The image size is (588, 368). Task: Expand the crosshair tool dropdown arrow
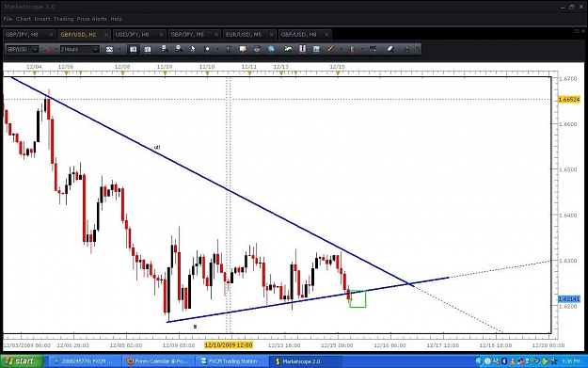tap(217, 49)
